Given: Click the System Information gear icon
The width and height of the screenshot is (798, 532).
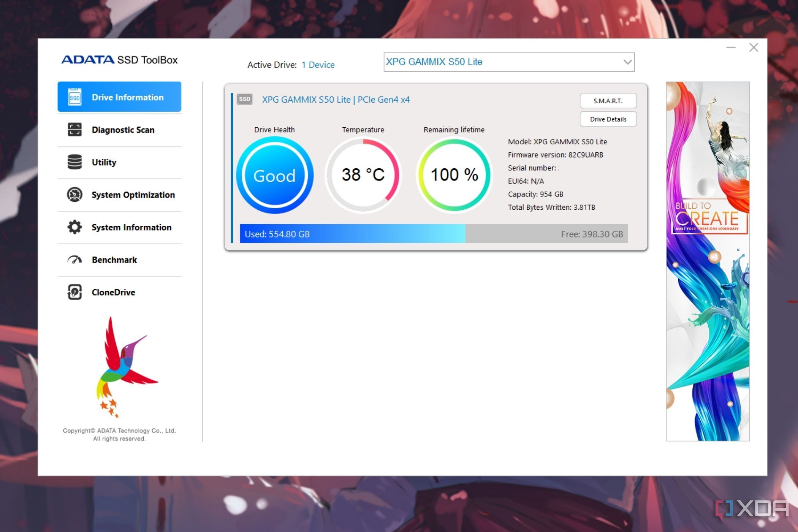Looking at the screenshot, I should coord(74,227).
